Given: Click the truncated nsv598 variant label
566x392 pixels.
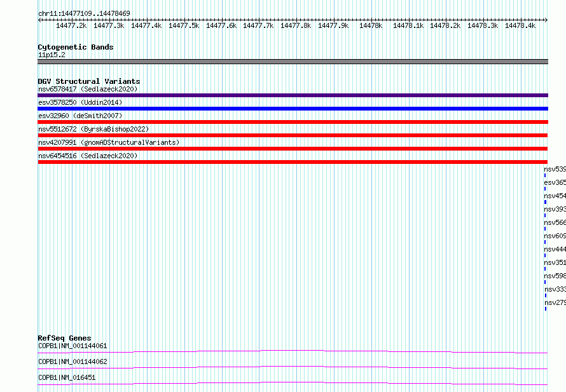Looking at the screenshot, I should (555, 276).
